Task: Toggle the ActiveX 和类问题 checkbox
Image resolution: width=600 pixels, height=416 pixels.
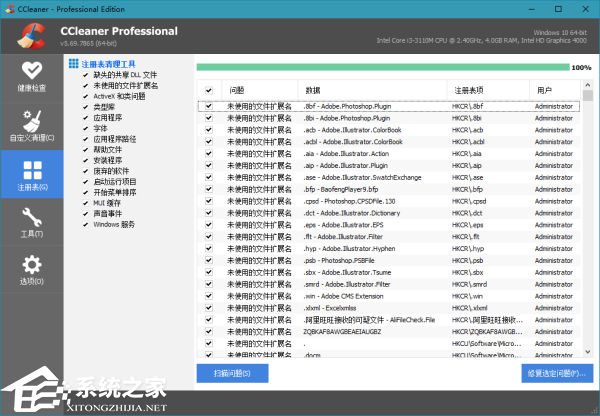Action: (85, 96)
